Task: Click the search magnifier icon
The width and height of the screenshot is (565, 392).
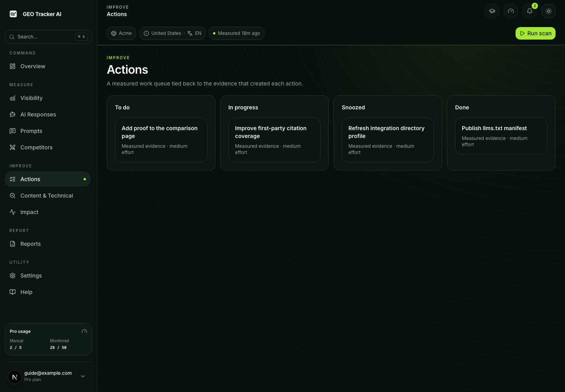Action: tap(12, 37)
